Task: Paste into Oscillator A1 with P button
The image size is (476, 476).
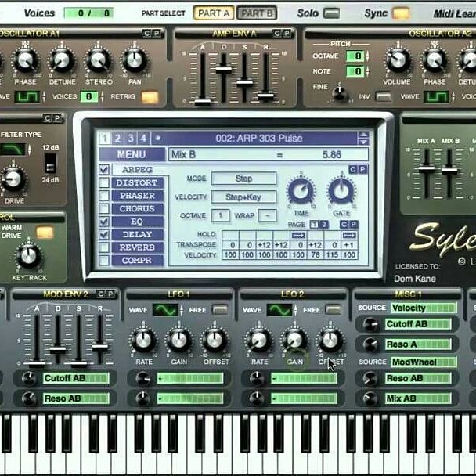Action: (x=157, y=33)
